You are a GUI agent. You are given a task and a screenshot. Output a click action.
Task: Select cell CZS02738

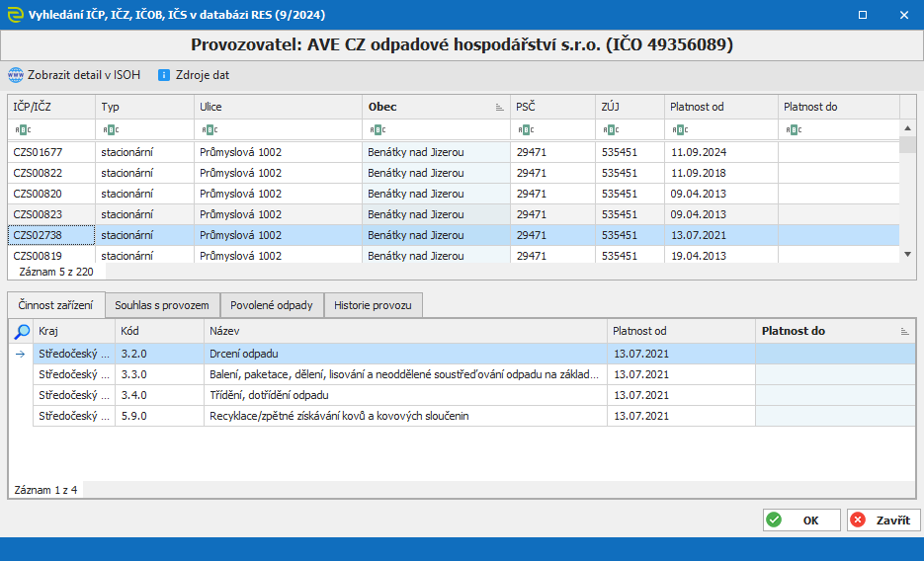(x=51, y=235)
